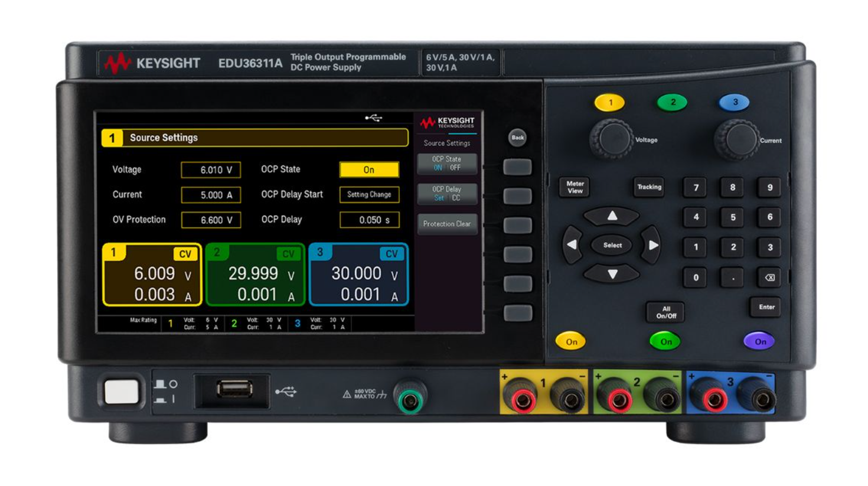This screenshot has height=486, width=868.
Task: Select the OCP State softkey menu item
Action: (x=446, y=163)
